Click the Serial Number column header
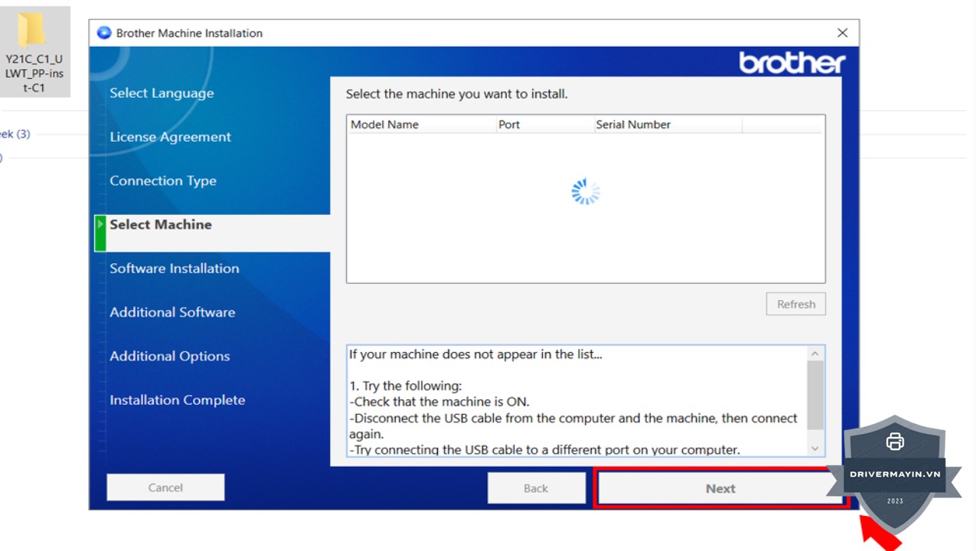Viewport: 980px width, 551px height. (x=667, y=125)
